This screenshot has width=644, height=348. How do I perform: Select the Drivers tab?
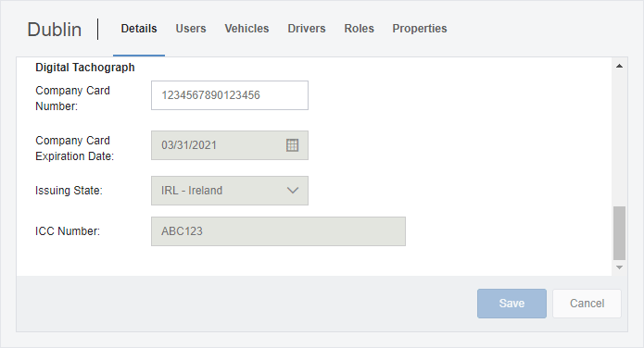(x=307, y=29)
